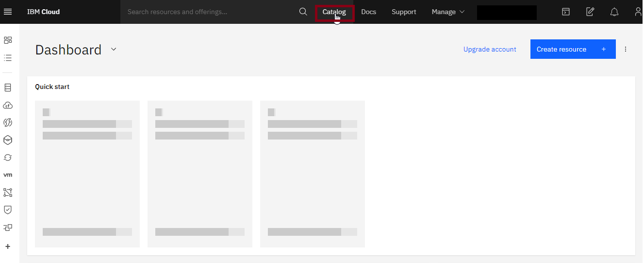Open the hamburger navigation menu
The height and width of the screenshot is (263, 644).
7,12
